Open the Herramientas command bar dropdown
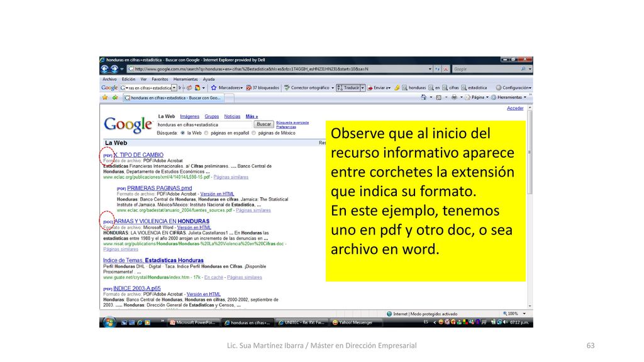 pyautogui.click(x=509, y=97)
